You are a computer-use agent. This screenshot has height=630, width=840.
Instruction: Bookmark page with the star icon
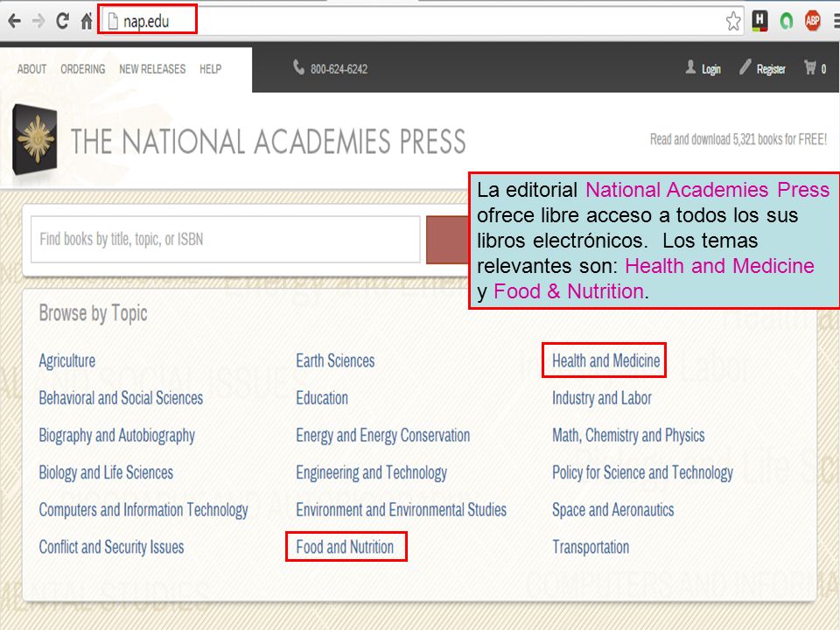(733, 21)
